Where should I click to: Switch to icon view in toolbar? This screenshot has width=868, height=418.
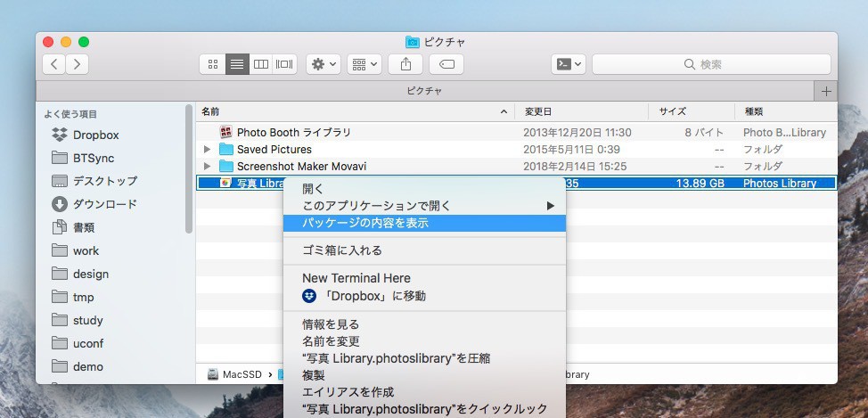point(213,64)
